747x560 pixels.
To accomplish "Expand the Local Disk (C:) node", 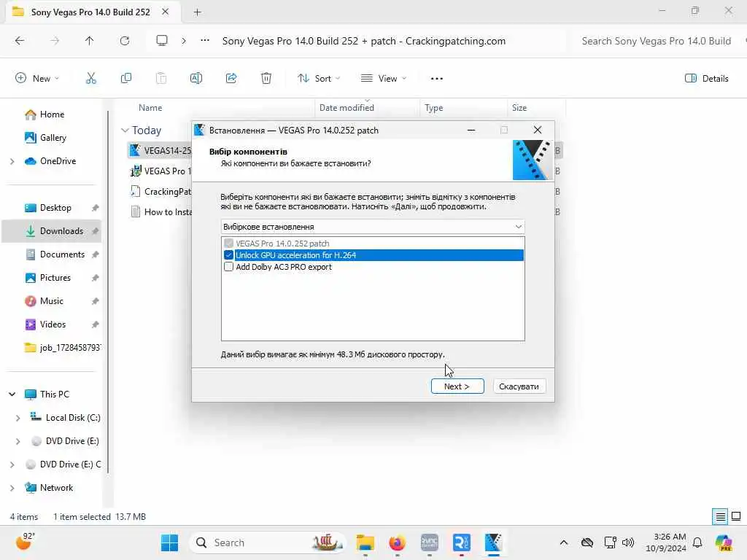I will click(18, 418).
